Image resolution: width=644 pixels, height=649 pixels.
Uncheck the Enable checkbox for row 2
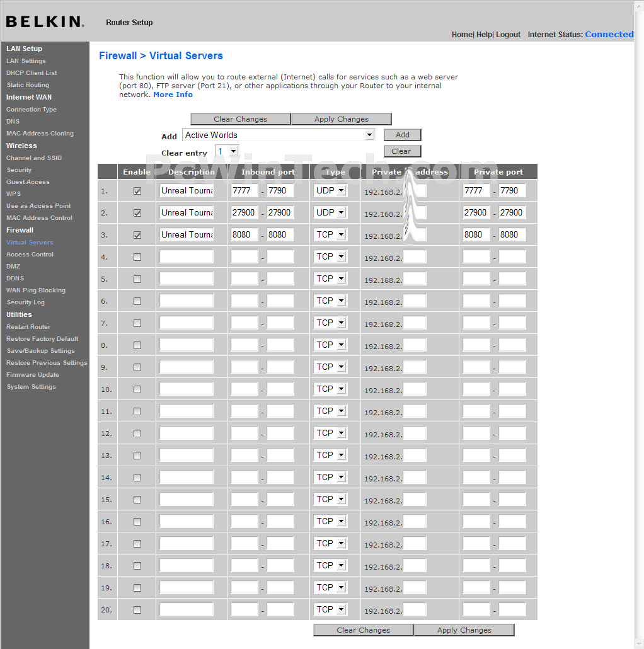137,213
